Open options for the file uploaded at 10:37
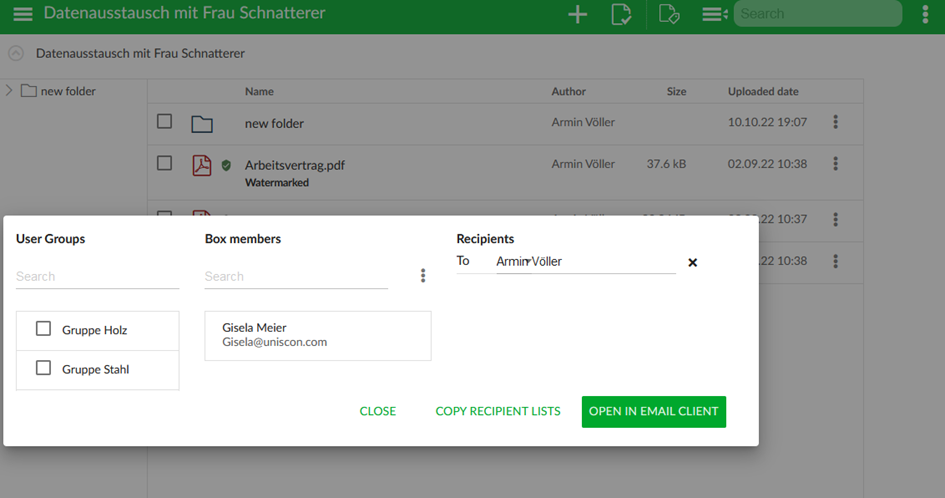945x498 pixels. point(835,219)
